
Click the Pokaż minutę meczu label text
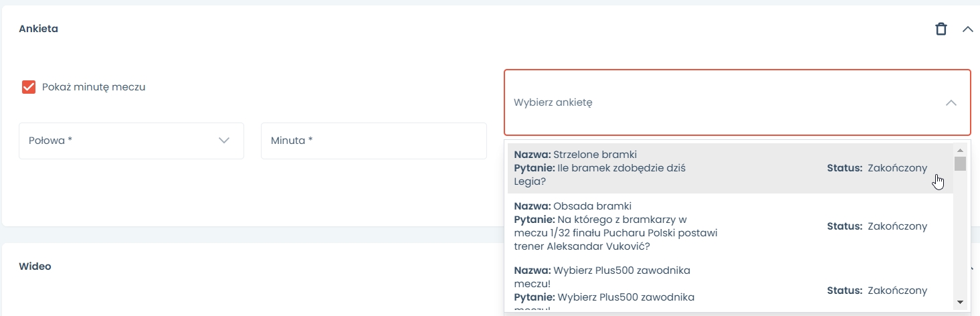[x=94, y=87]
